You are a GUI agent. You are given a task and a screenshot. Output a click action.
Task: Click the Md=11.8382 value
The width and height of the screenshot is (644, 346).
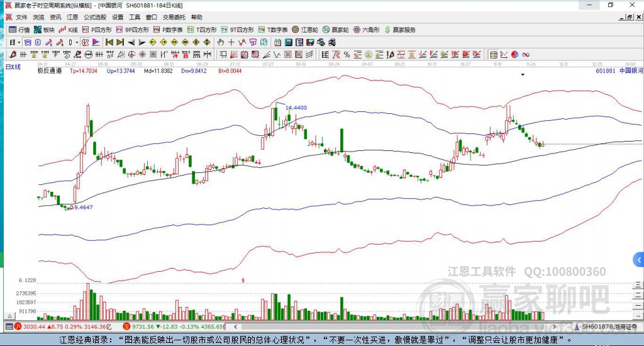point(158,70)
